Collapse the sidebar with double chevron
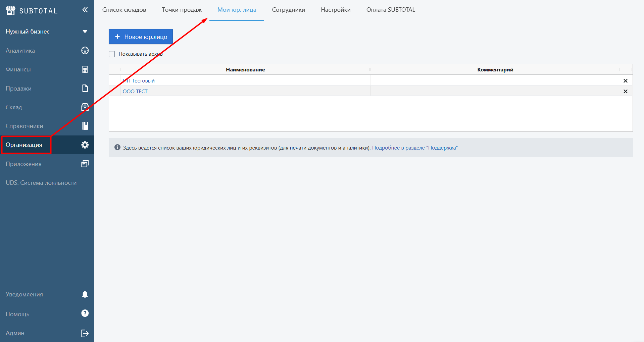The image size is (644, 342). (x=85, y=10)
